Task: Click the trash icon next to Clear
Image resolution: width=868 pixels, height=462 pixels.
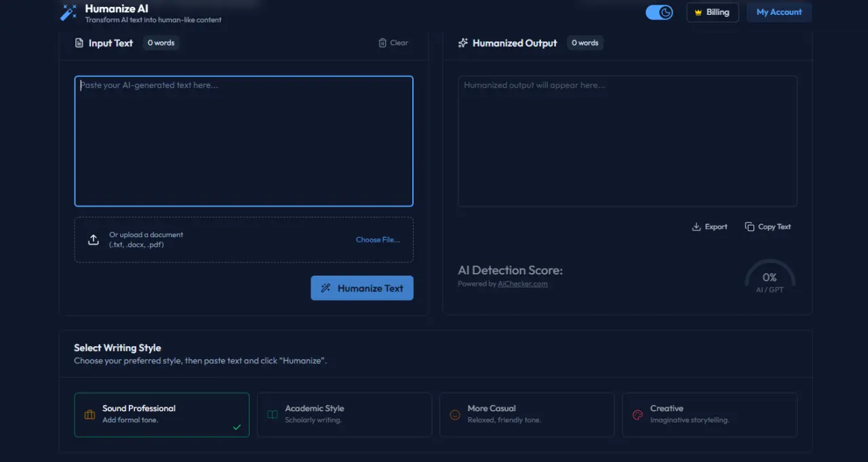Action: tap(382, 43)
